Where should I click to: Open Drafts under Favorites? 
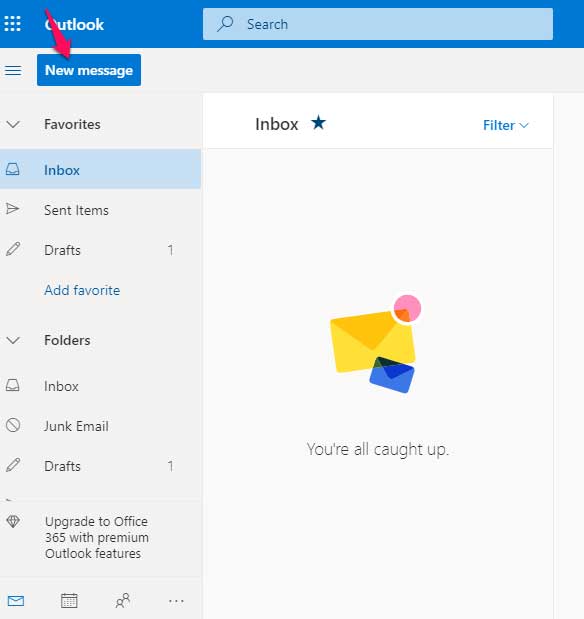click(100, 250)
